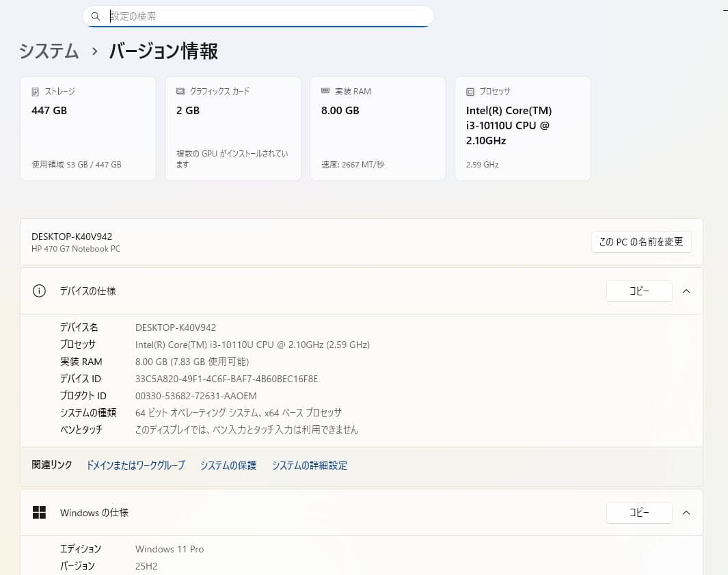The width and height of the screenshot is (728, 575).
Task: Click the magnifier icon in the search bar
Action: [96, 16]
